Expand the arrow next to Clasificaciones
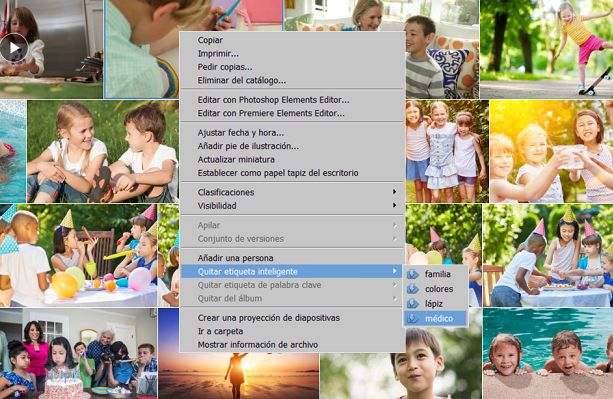Viewport: 613px width, 399px height. (394, 192)
